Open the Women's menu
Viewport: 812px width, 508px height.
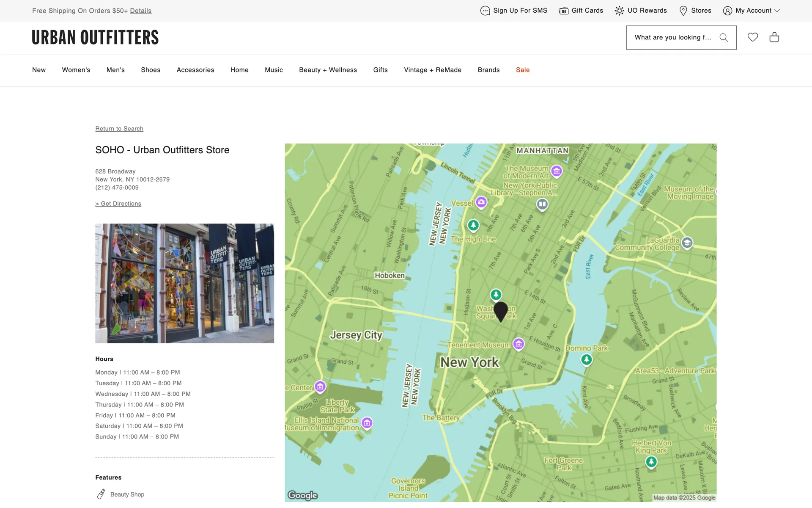click(76, 70)
